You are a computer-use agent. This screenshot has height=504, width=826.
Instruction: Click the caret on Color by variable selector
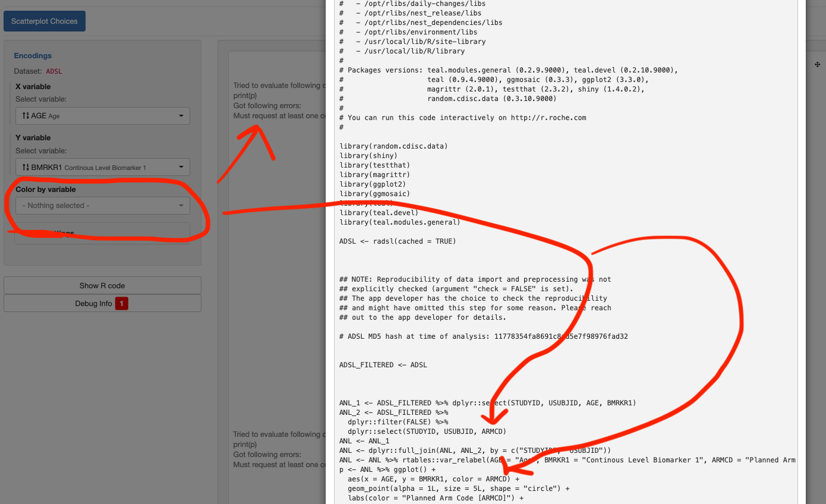point(181,205)
